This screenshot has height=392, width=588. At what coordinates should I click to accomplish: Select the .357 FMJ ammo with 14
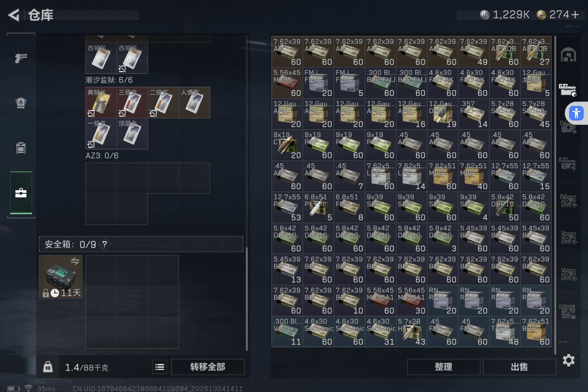[473, 114]
